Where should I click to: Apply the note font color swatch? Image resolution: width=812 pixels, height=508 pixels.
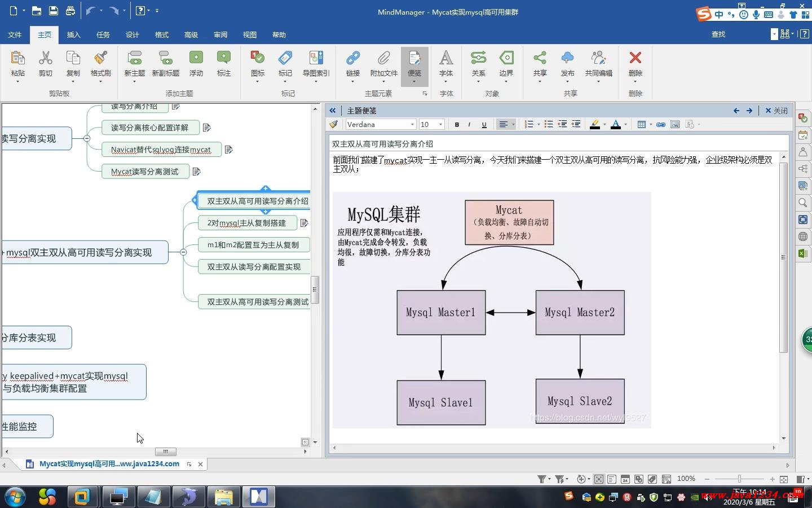click(616, 124)
